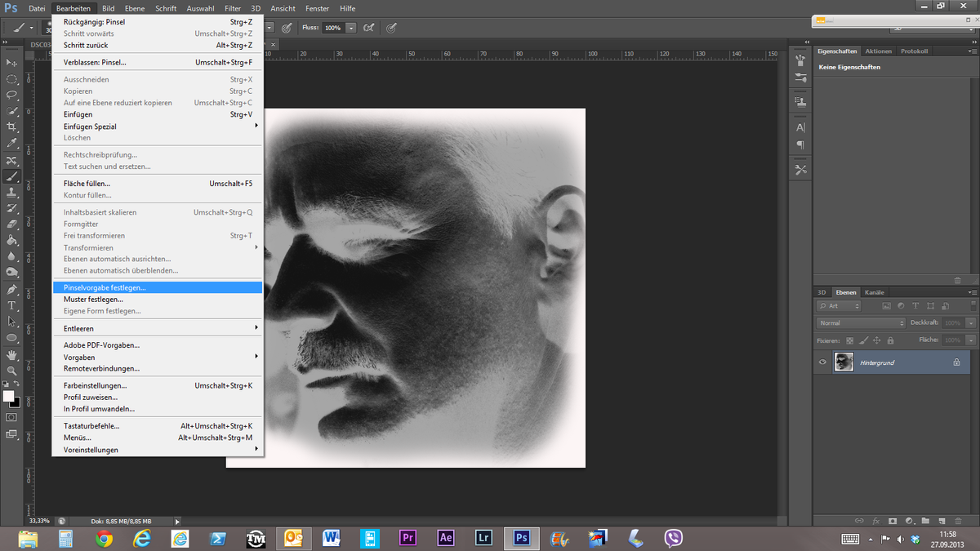Open the Paragraph panel icon
The image size is (980, 551).
pos(800,145)
